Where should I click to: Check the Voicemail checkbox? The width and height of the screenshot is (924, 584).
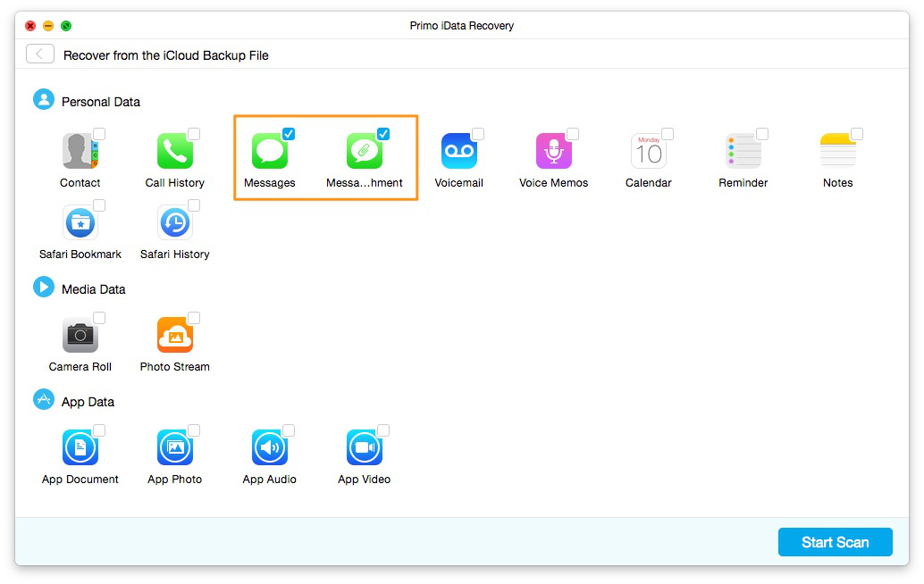(x=478, y=134)
